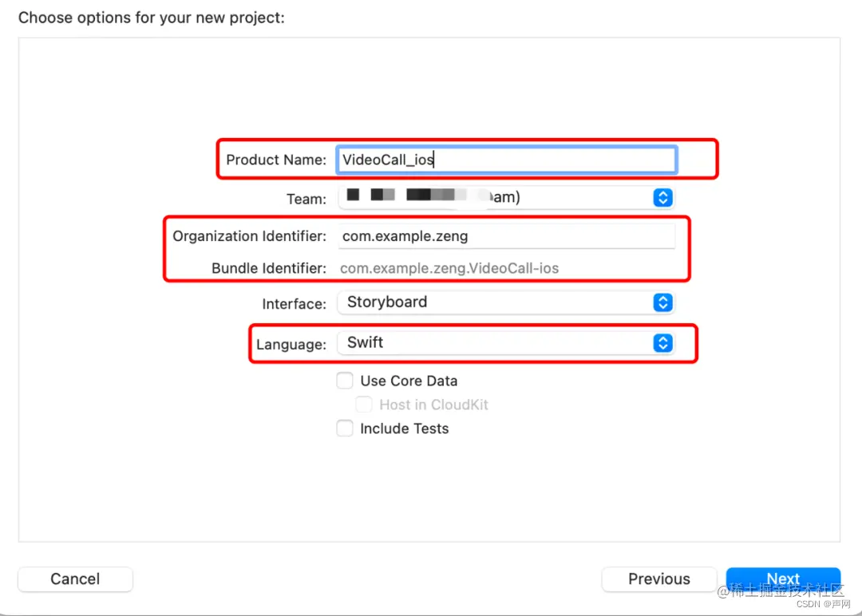The image size is (862, 616).
Task: Click the Team dropdown stepper arrows
Action: [663, 197]
